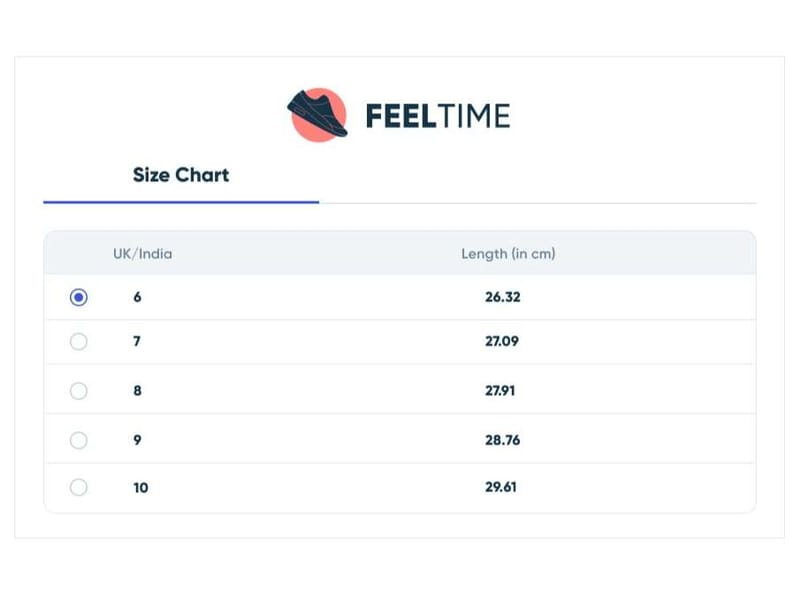
Task: Click the size label 6
Action: pos(137,297)
